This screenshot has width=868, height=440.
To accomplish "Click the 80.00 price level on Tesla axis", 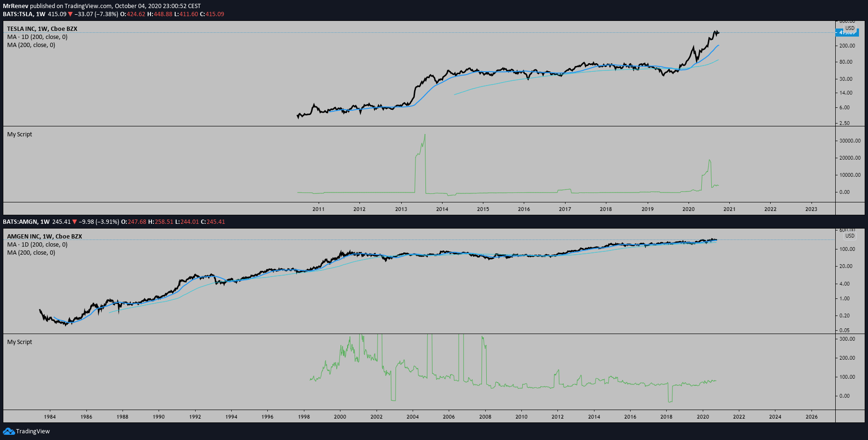I will pyautogui.click(x=846, y=62).
